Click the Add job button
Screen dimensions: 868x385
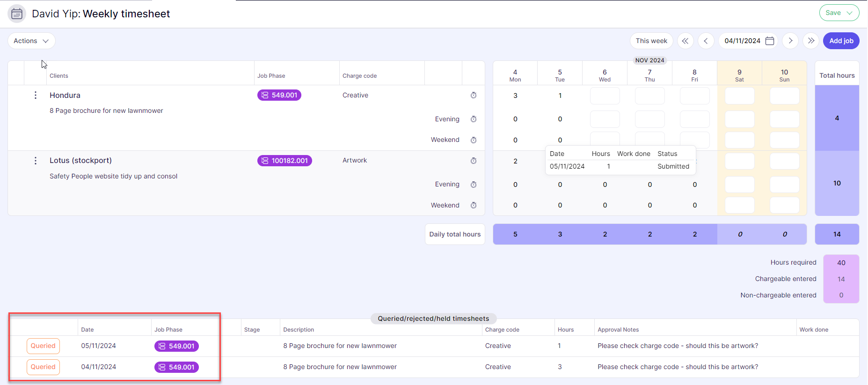point(841,41)
